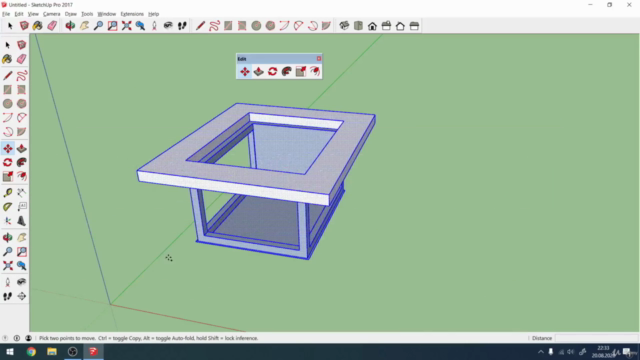Screen dimensions: 640x360
Task: Pick Scale in floating Edit toolbar
Action: point(301,71)
